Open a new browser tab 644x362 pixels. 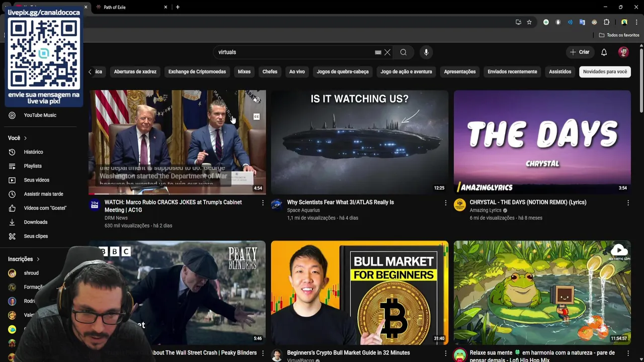(178, 7)
